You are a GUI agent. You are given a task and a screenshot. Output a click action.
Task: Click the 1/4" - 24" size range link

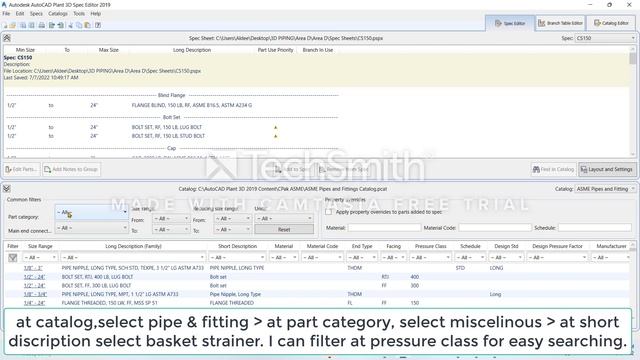coord(34,303)
